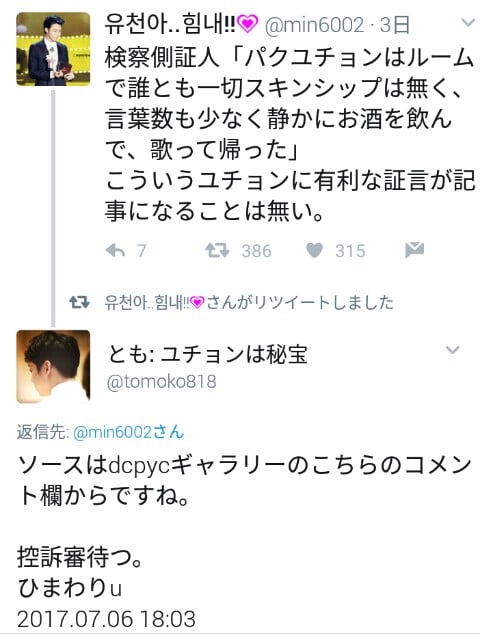The width and height of the screenshot is (480, 637).
Task: Click the 3日 timestamp on first tweet
Action: 394,25
